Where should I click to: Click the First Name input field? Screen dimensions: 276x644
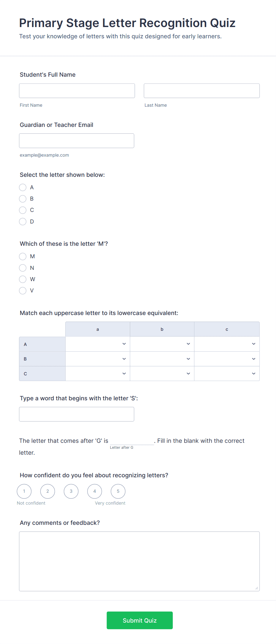point(77,91)
